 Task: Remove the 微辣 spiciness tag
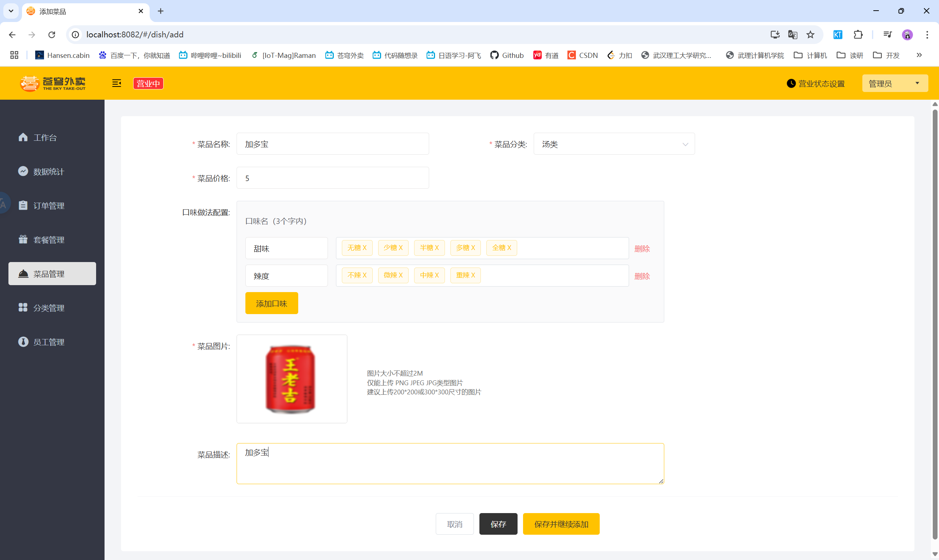click(x=401, y=275)
